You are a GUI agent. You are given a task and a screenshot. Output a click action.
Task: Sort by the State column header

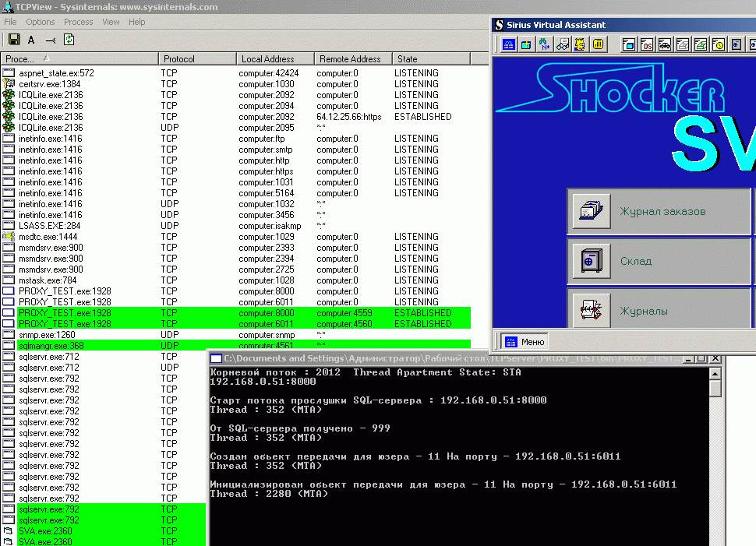point(431,58)
